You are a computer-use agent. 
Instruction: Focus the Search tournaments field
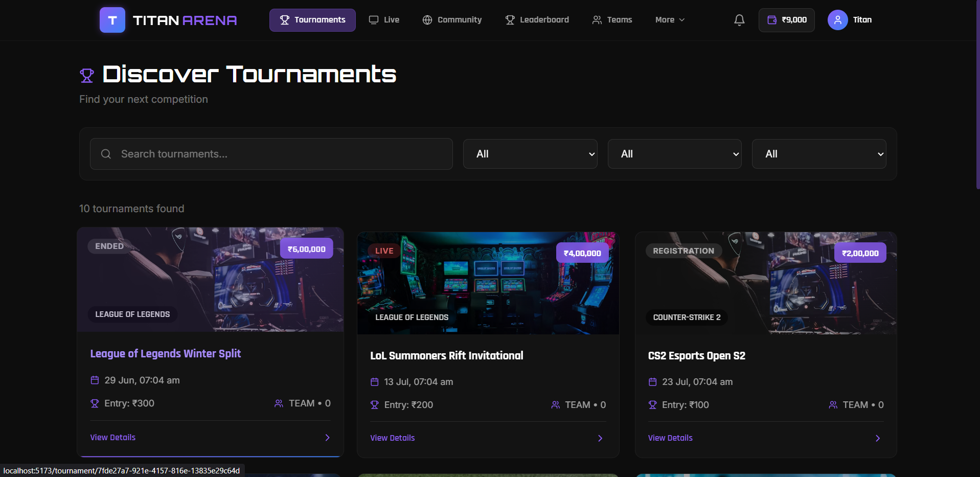coord(271,154)
